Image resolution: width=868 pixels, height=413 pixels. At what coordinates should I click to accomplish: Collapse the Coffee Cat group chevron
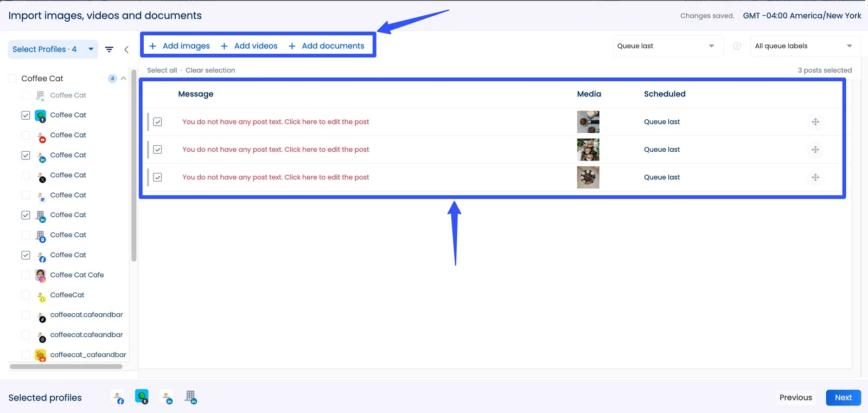[x=124, y=79]
